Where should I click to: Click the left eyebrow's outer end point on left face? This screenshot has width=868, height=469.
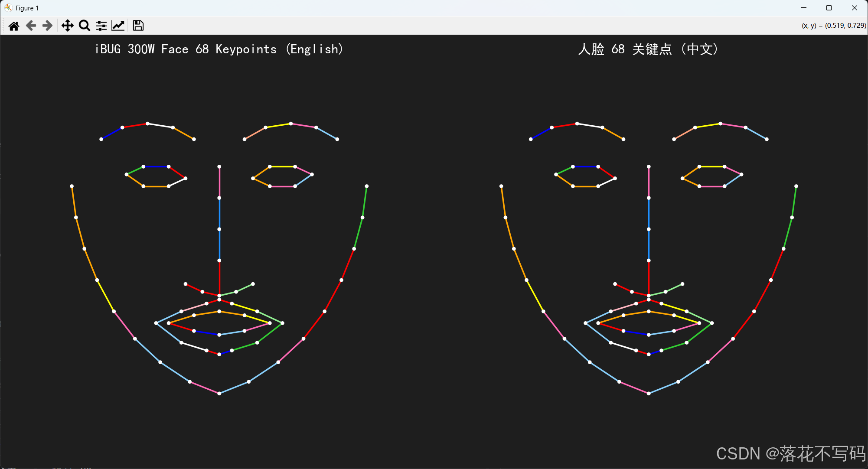click(x=101, y=139)
